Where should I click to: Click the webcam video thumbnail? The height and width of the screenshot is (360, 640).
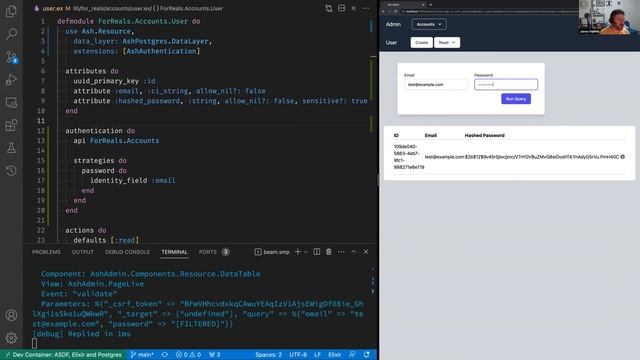coord(609,17)
